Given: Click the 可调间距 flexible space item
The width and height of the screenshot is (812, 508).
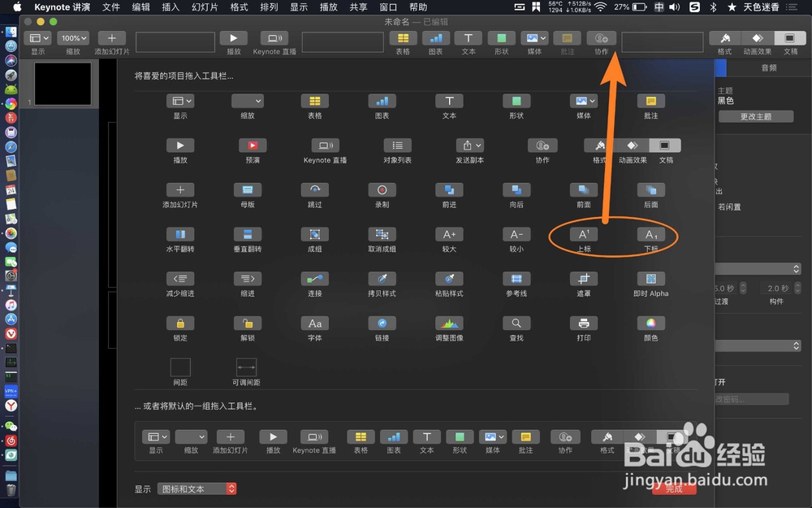Looking at the screenshot, I should pyautogui.click(x=246, y=367).
